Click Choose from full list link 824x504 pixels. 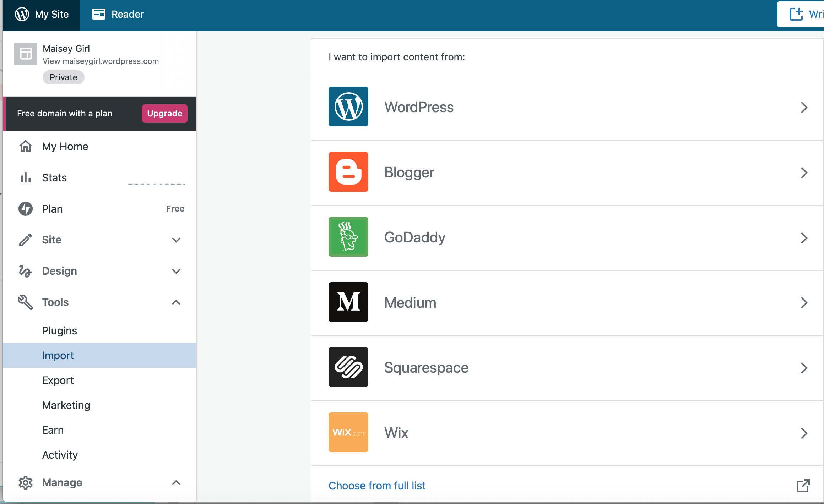[377, 486]
